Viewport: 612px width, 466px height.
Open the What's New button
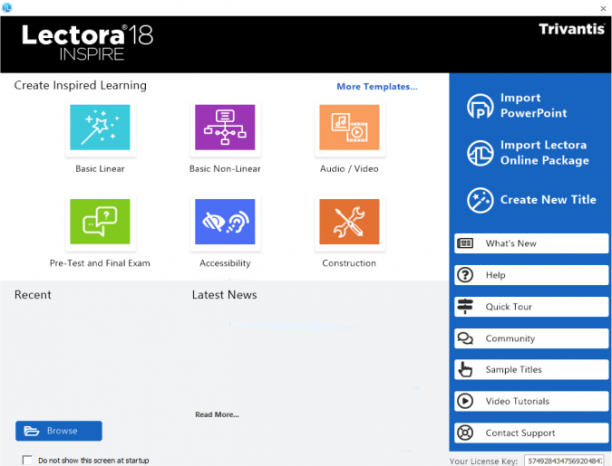point(531,244)
